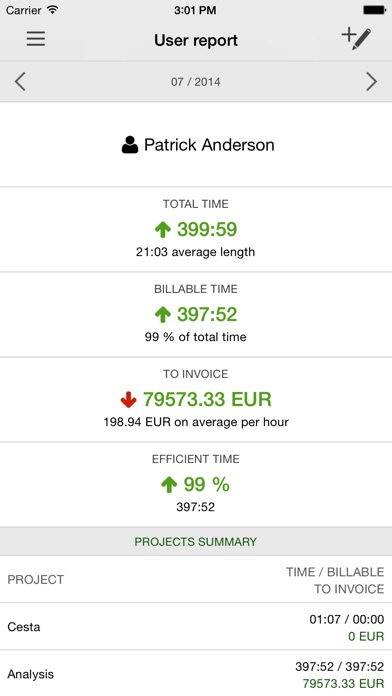Go to the previous month
The width and height of the screenshot is (392, 696).
click(x=20, y=82)
